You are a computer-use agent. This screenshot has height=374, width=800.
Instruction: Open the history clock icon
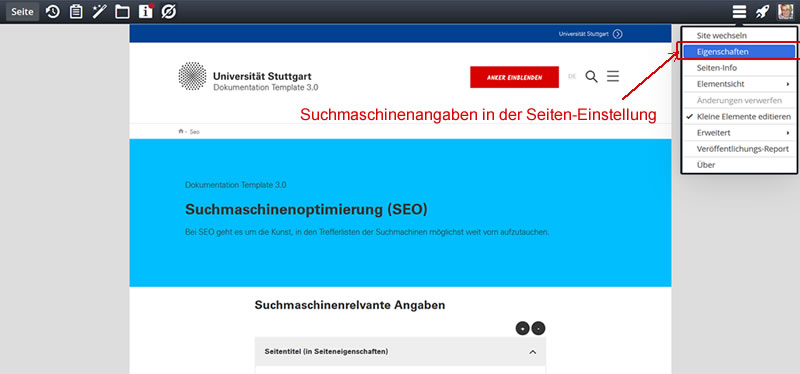pyautogui.click(x=53, y=12)
